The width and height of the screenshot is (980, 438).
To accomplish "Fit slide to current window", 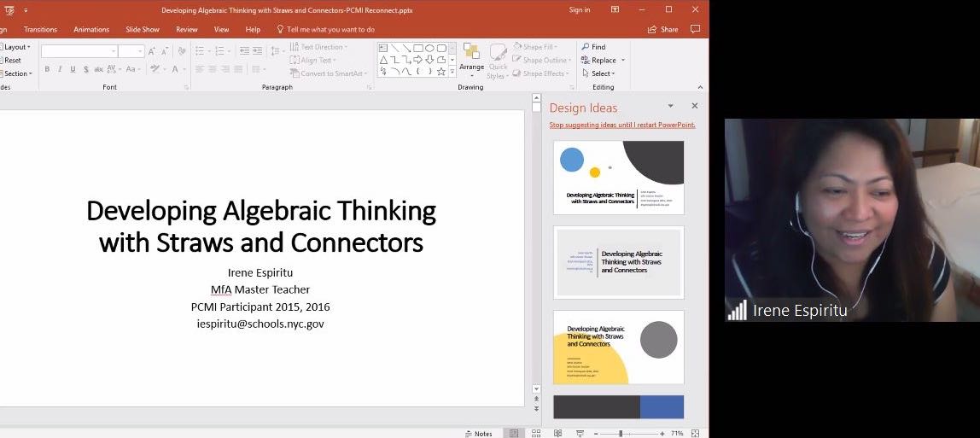I will point(695,434).
